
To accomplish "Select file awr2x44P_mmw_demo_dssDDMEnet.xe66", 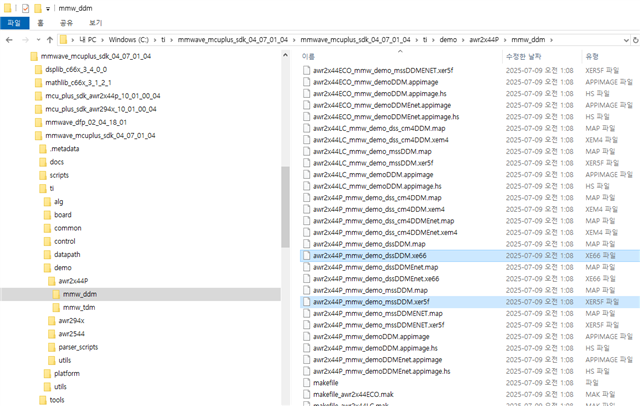I will coord(376,279).
